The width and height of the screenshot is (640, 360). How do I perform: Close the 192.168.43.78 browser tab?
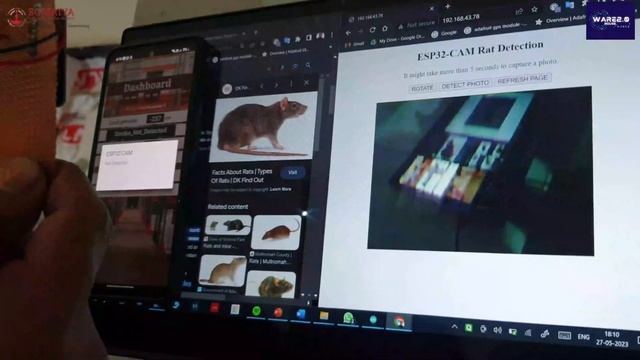[x=432, y=8]
